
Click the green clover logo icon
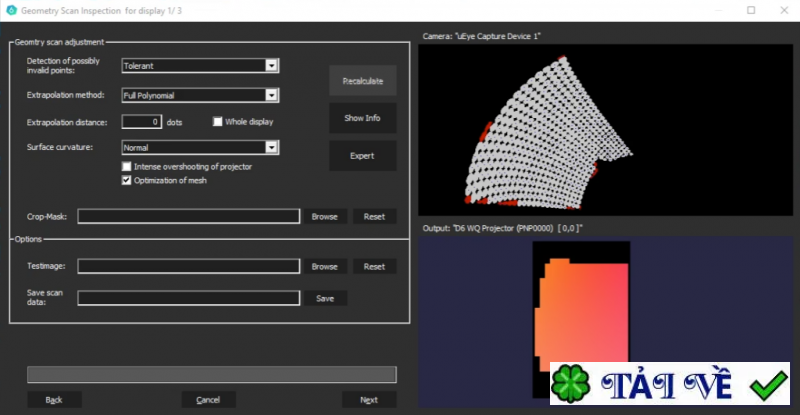coord(572,386)
